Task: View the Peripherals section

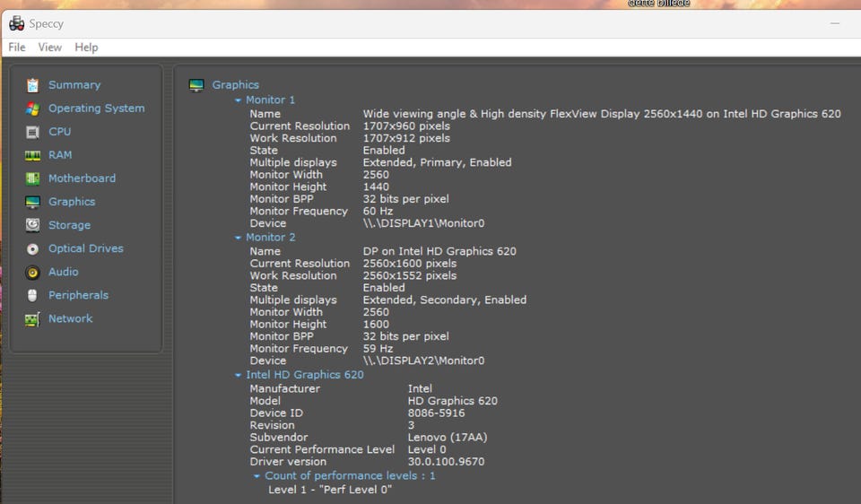Action: 78,295
